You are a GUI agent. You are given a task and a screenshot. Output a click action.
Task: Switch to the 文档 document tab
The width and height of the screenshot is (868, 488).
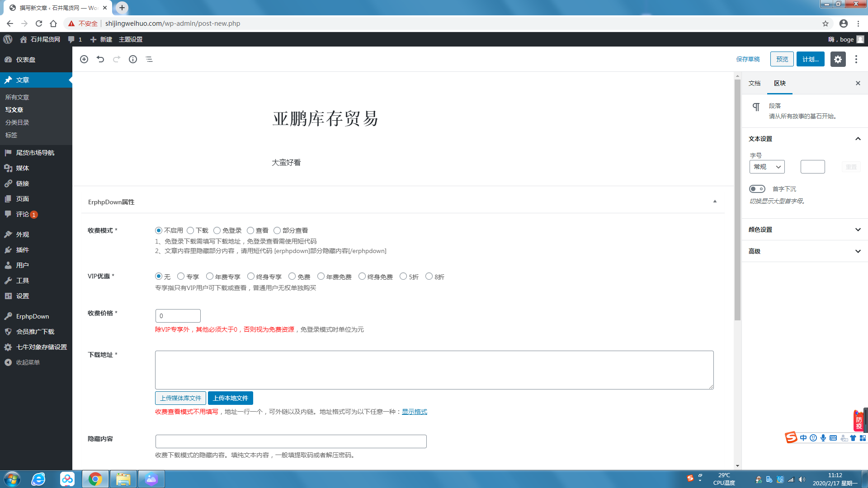coord(755,83)
